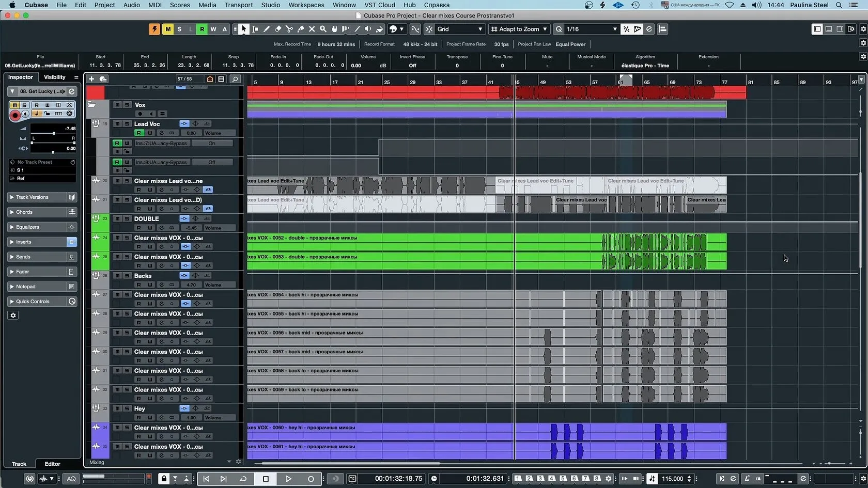
Task: Toggle the yellow global Mute state button
Action: point(168,29)
